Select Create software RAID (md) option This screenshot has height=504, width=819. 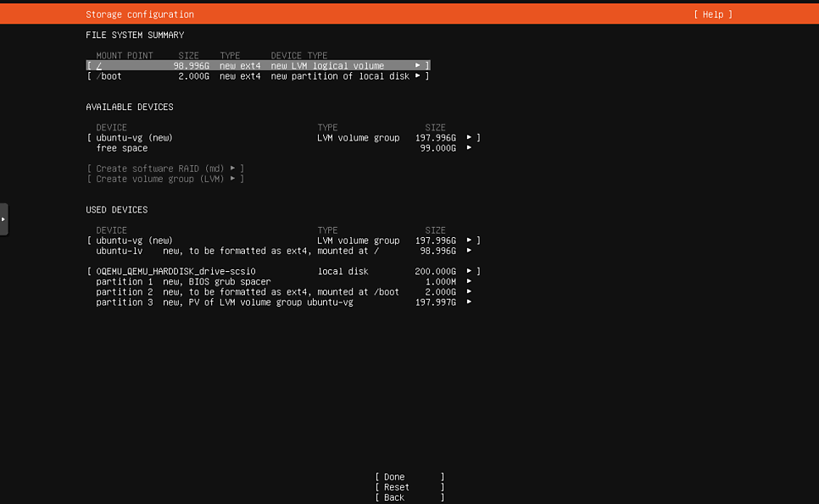(x=165, y=169)
